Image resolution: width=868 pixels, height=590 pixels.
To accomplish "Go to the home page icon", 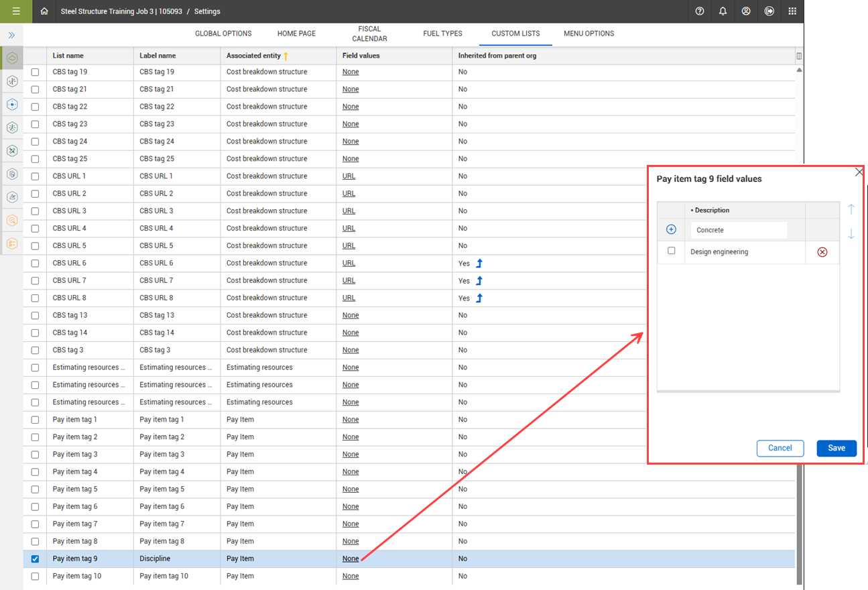I will point(44,11).
